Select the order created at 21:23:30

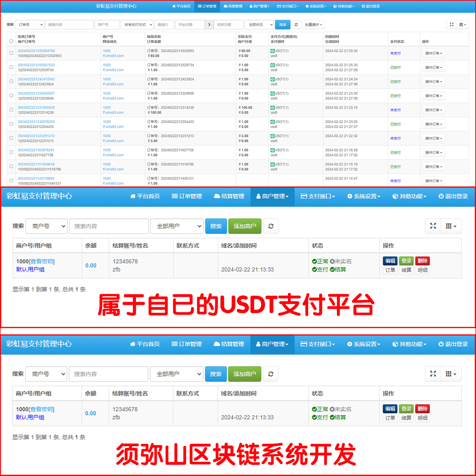point(11,96)
